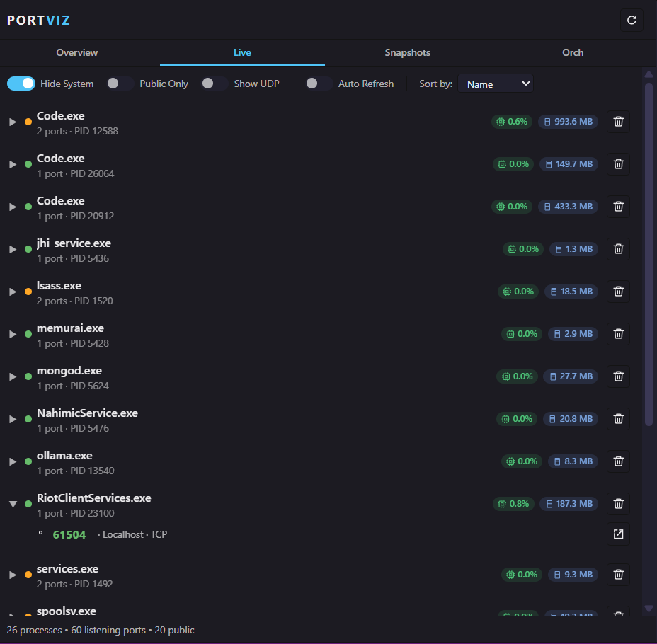Click the 27.7 MB memory badge for mongod.exe
This screenshot has height=644, width=657.
coord(570,376)
